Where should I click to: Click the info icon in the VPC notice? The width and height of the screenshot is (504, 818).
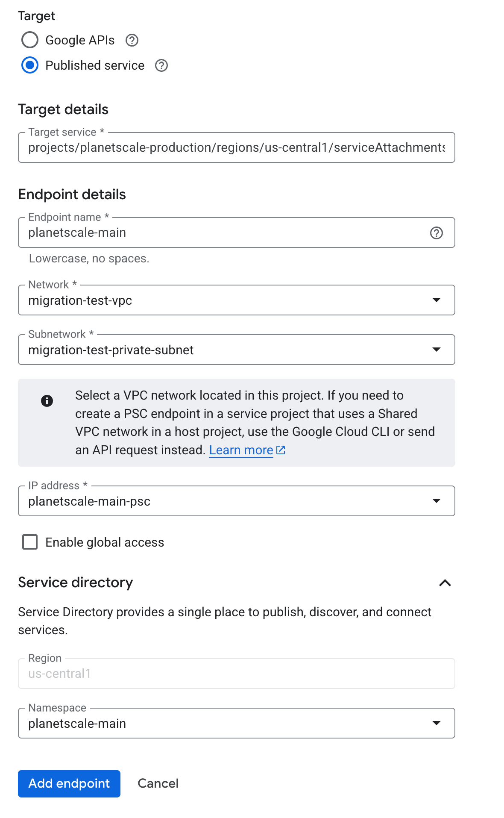(48, 400)
